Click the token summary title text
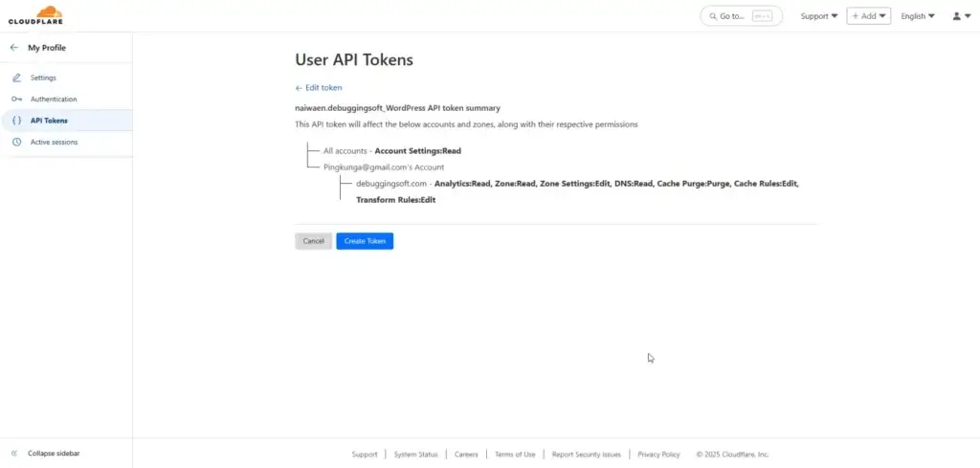 pyautogui.click(x=397, y=108)
